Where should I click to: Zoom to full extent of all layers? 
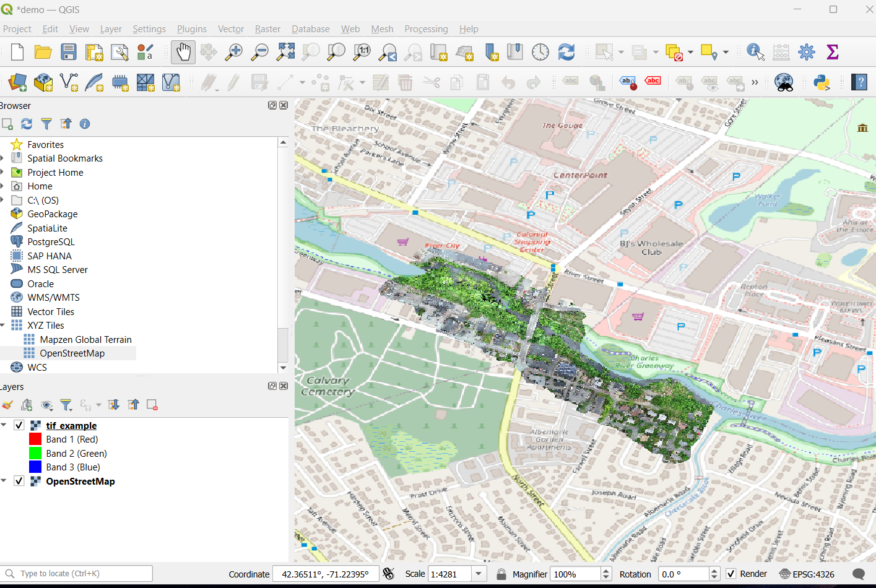click(285, 52)
